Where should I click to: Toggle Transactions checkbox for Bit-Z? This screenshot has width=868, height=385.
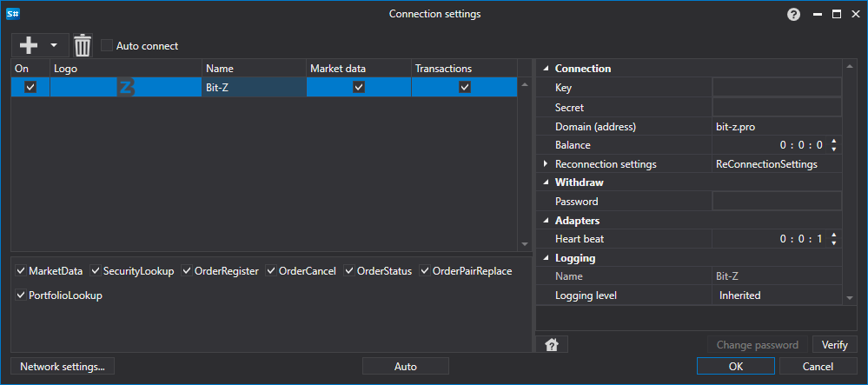pos(465,87)
